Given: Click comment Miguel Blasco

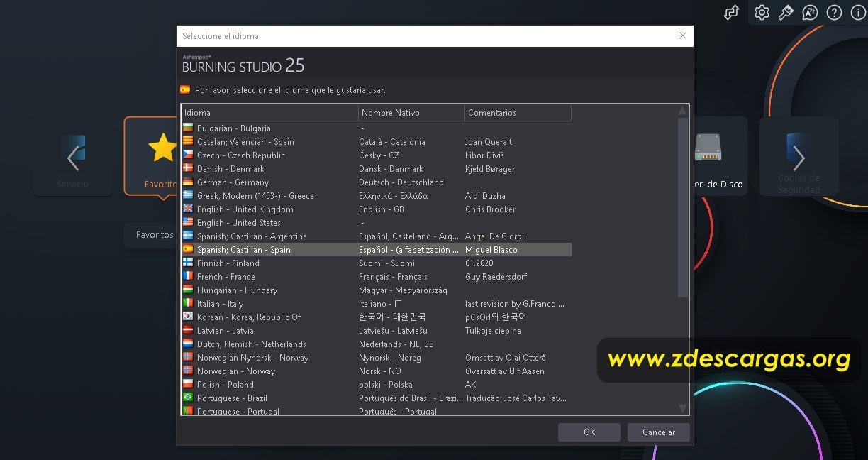Looking at the screenshot, I should pos(491,250).
